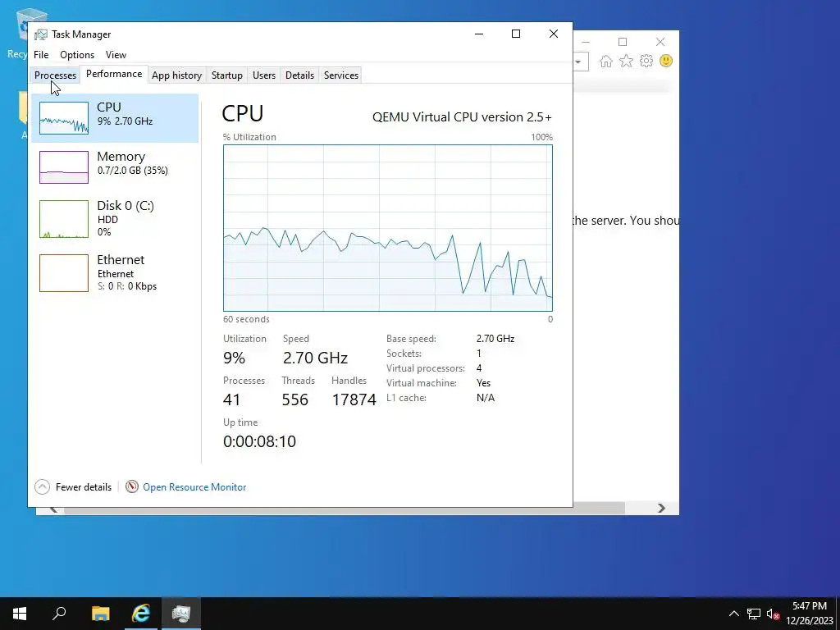Click the muted volume tray icon
This screenshot has height=630, width=840.
(x=773, y=614)
